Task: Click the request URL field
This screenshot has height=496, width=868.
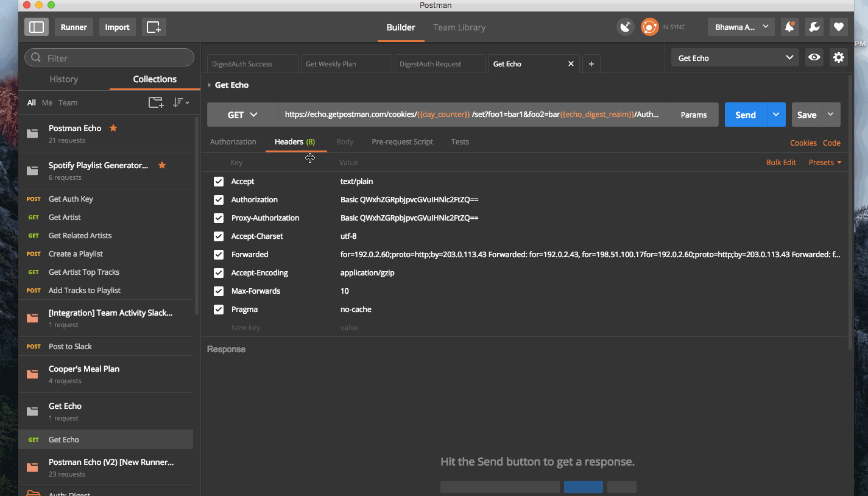Action: pos(473,115)
